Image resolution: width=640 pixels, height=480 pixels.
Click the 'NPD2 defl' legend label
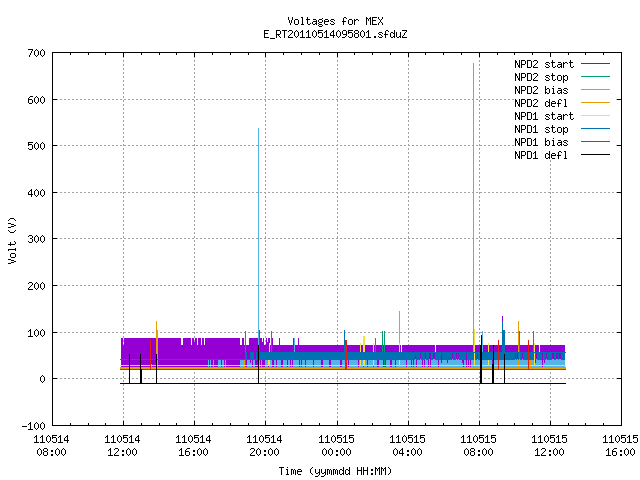pos(541,103)
